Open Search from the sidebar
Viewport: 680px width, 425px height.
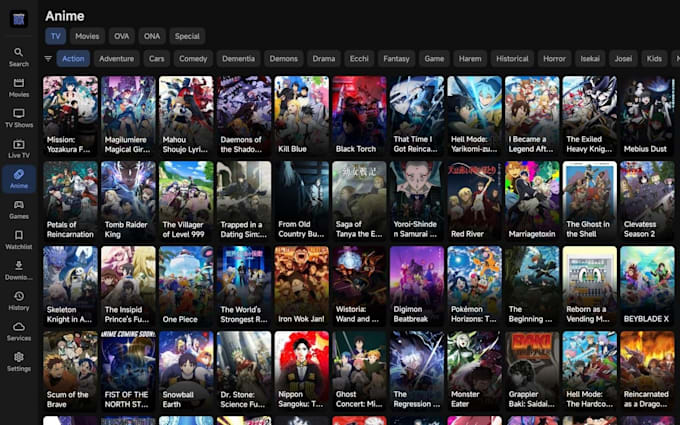pos(19,57)
